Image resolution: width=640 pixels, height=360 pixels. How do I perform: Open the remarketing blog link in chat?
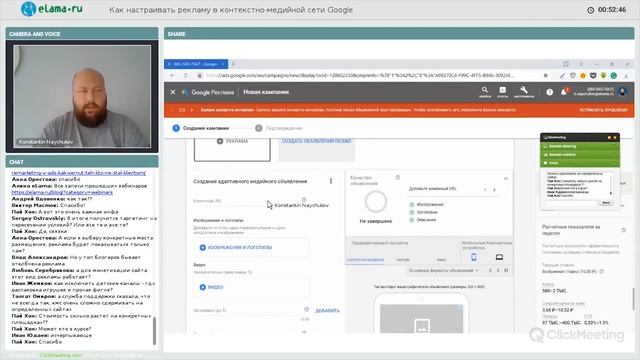tap(78, 173)
